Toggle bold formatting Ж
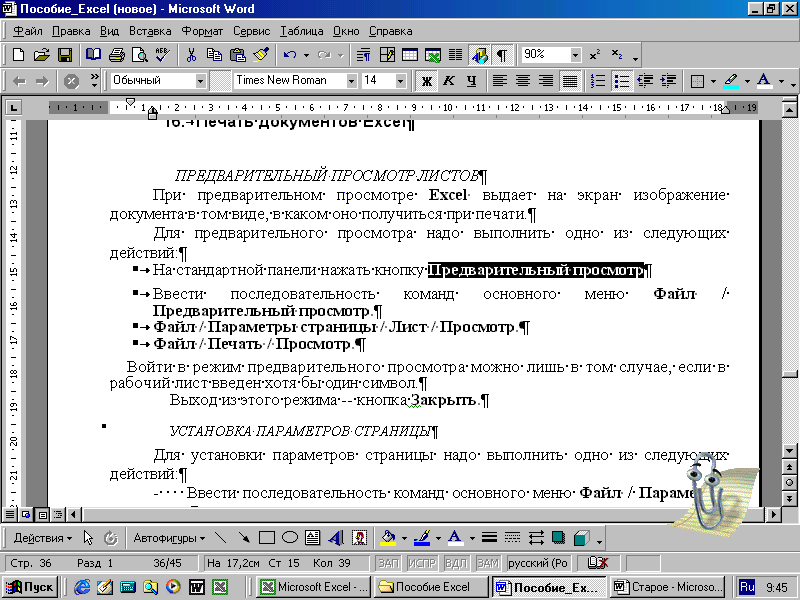The height and width of the screenshot is (600, 800). point(427,81)
